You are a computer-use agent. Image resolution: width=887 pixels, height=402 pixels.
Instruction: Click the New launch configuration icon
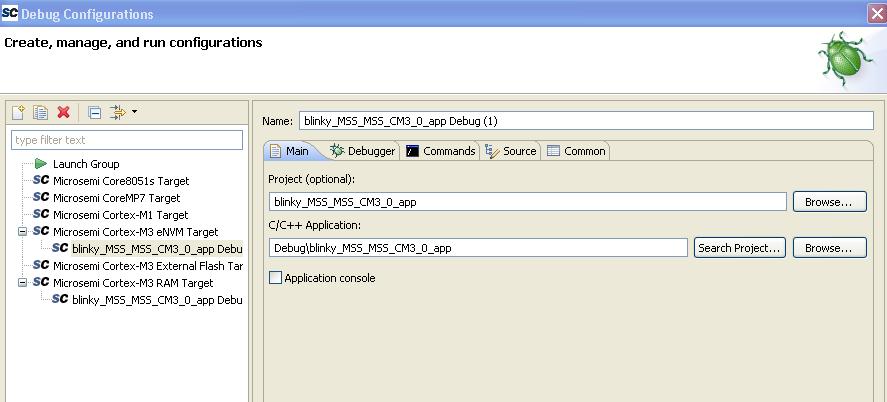coord(19,113)
